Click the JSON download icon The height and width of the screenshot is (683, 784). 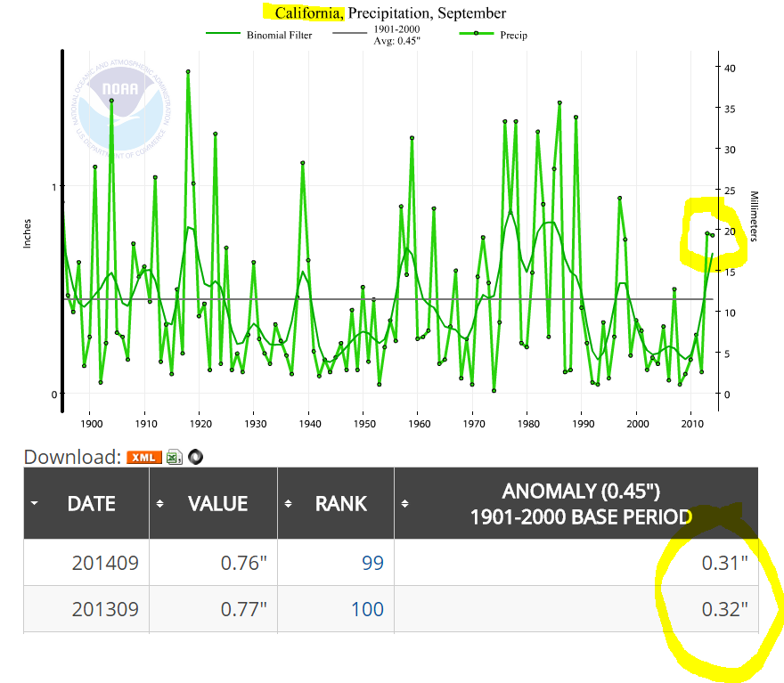[x=195, y=457]
